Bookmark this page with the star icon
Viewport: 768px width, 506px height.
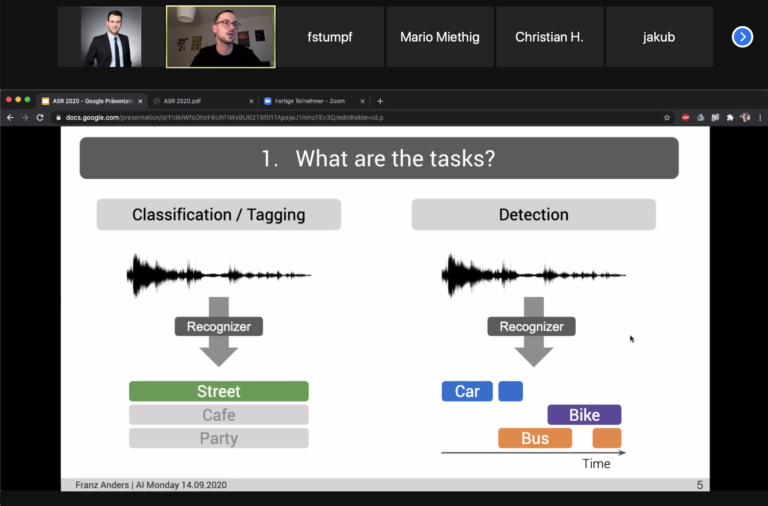coord(667,117)
